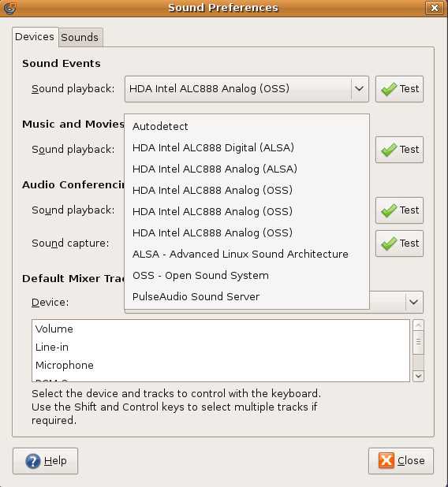The width and height of the screenshot is (448, 487).
Task: Test the Audio Conferencing sound capture
Action: tap(399, 243)
